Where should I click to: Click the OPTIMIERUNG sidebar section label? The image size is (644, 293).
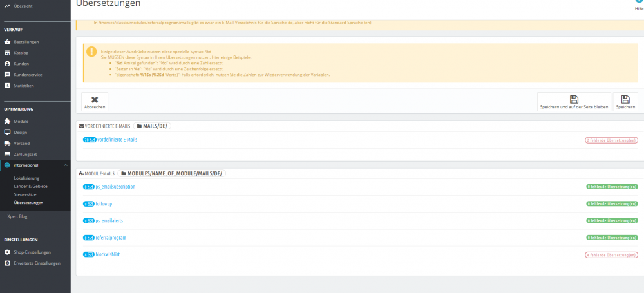19,109
